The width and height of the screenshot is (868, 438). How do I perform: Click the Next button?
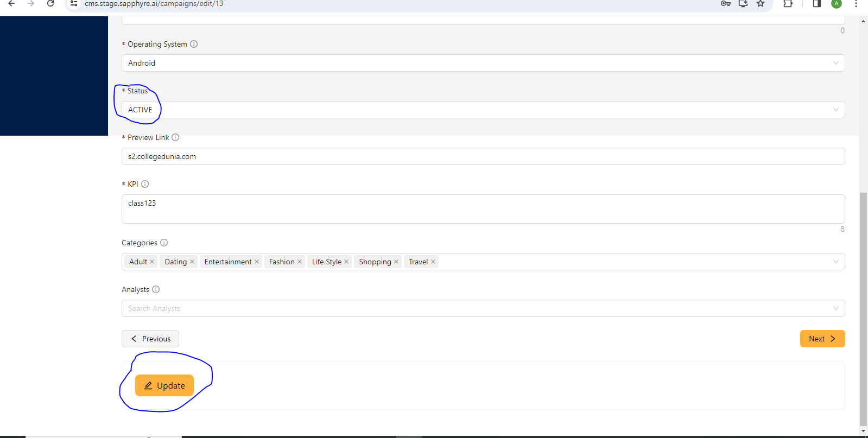(822, 339)
